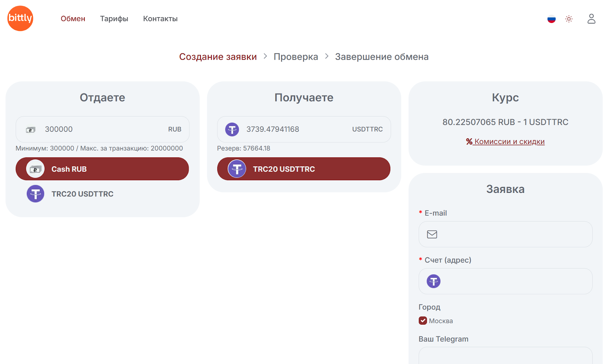Screen dimensions: 611x364
Task: Open the Комиссии и скидки link
Action: 509,142
